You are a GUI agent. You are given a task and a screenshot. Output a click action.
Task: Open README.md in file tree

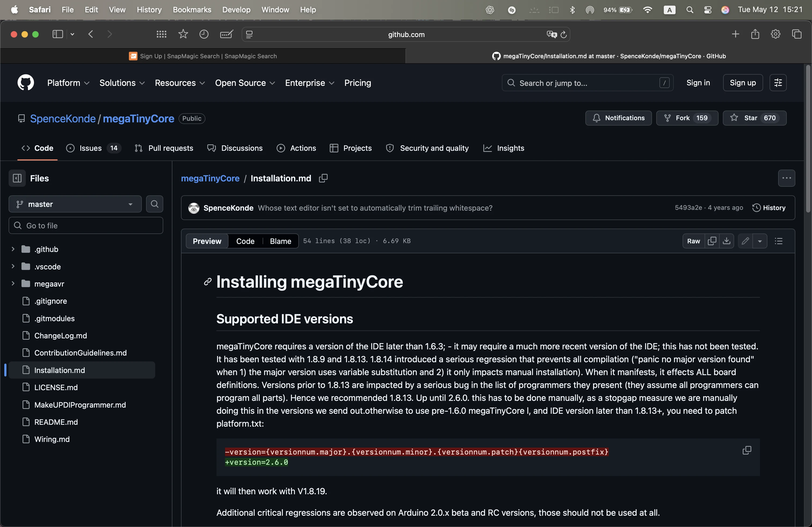tap(56, 422)
